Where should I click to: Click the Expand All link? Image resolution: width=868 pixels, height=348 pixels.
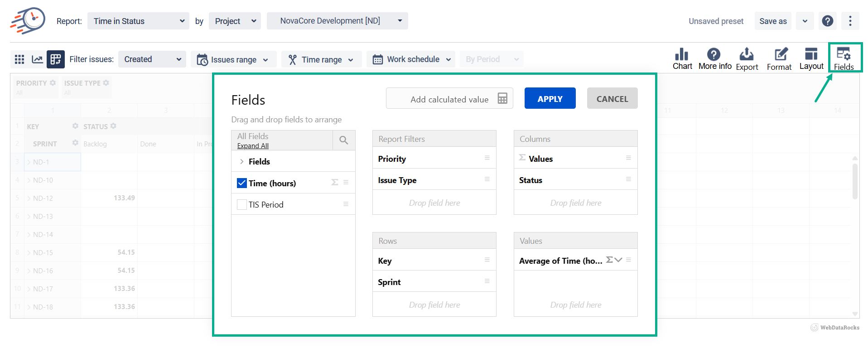tap(253, 146)
